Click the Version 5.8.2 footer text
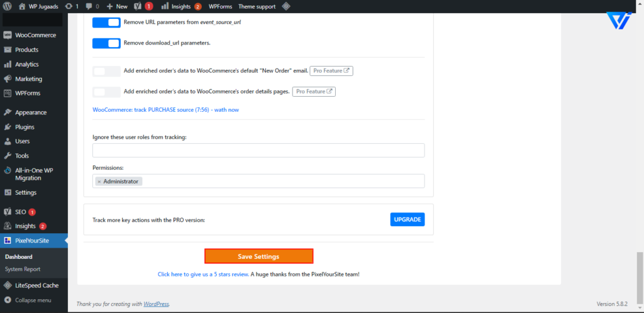The image size is (644, 313). [x=612, y=304]
